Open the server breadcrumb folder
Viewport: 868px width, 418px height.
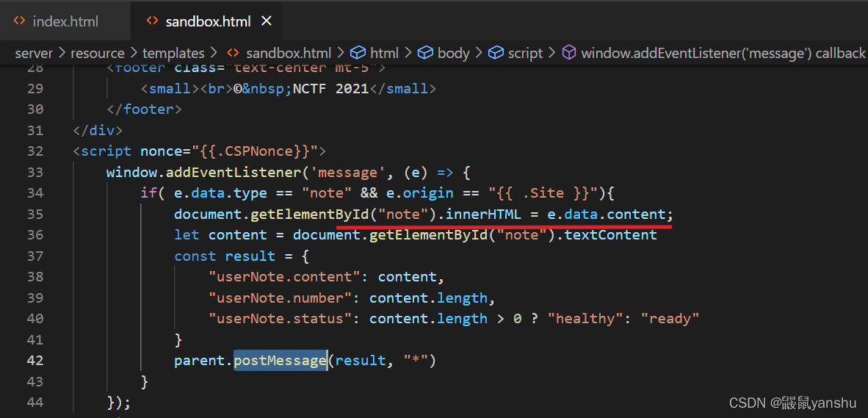(34, 53)
